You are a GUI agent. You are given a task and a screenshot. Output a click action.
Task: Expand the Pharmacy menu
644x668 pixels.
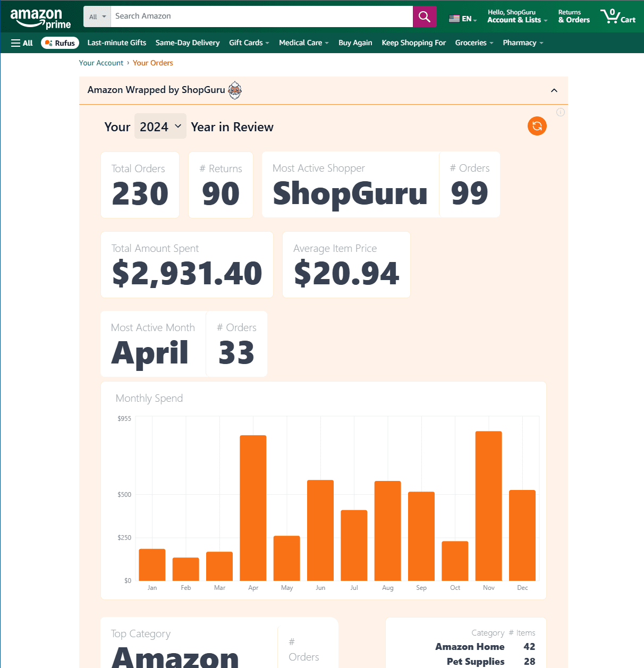pos(523,43)
